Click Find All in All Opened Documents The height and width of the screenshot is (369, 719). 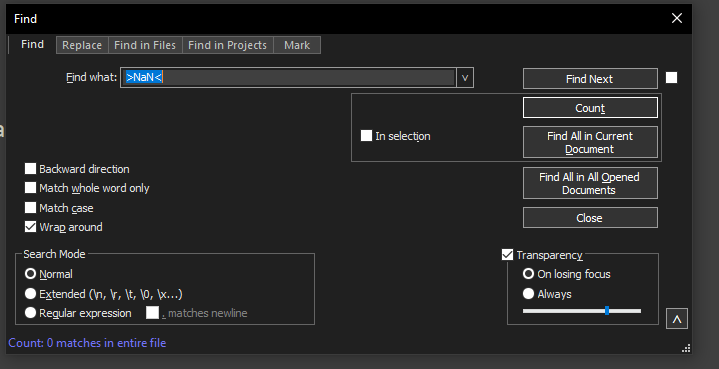click(590, 183)
